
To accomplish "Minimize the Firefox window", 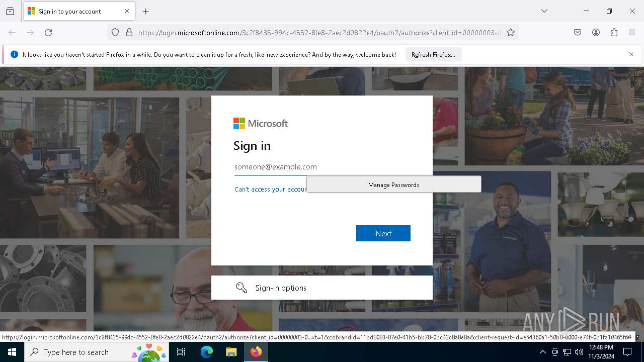I will [x=586, y=11].
